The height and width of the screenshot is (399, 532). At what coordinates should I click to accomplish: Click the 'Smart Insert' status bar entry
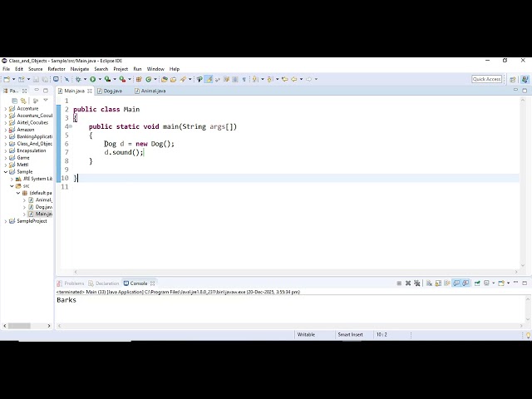click(350, 334)
